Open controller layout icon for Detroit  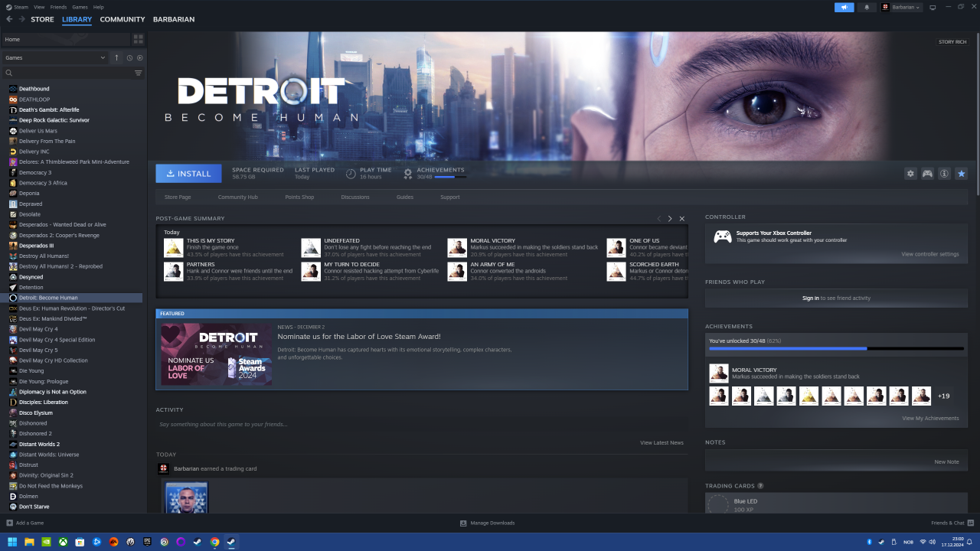(x=927, y=174)
